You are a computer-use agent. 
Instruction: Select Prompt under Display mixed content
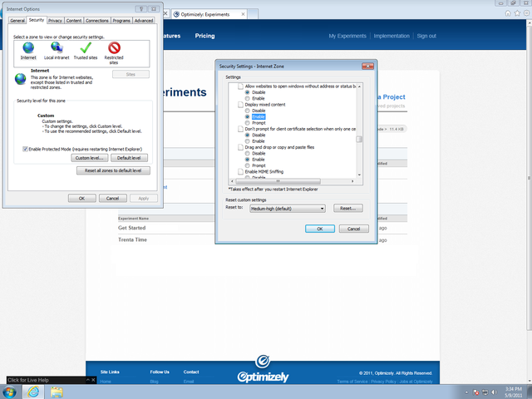pos(247,124)
